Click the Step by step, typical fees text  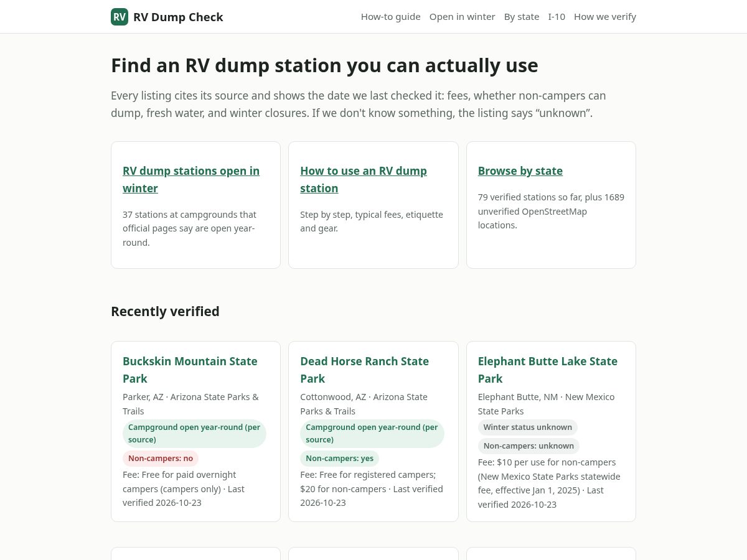372,222
